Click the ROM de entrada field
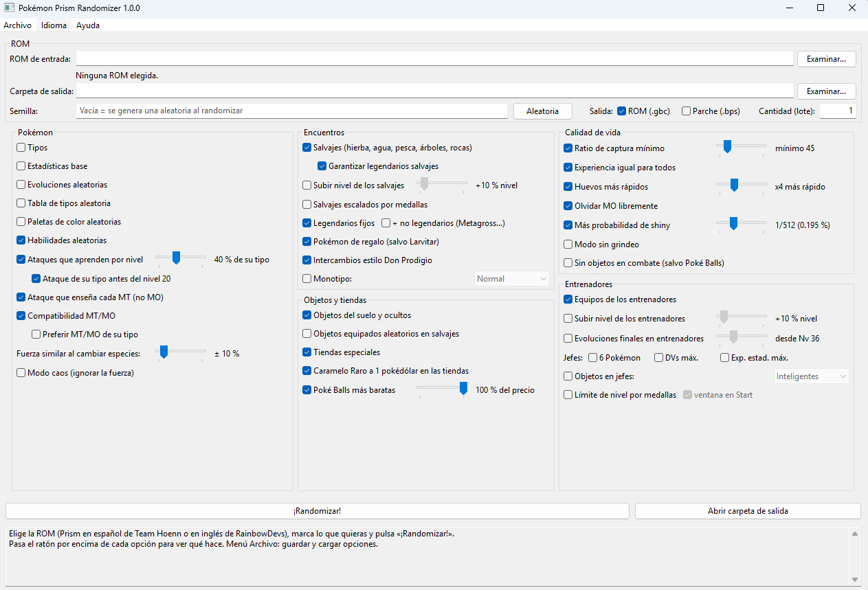This screenshot has width=868, height=590. [x=435, y=59]
